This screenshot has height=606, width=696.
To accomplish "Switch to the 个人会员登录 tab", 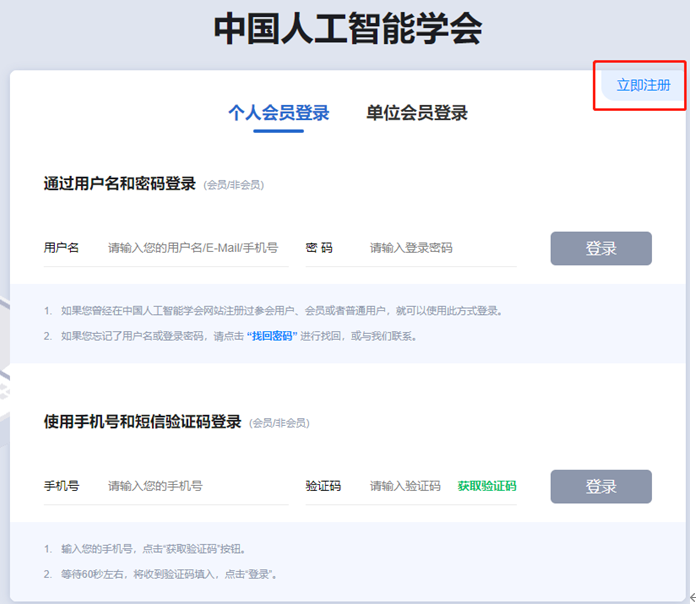I will (x=278, y=113).
